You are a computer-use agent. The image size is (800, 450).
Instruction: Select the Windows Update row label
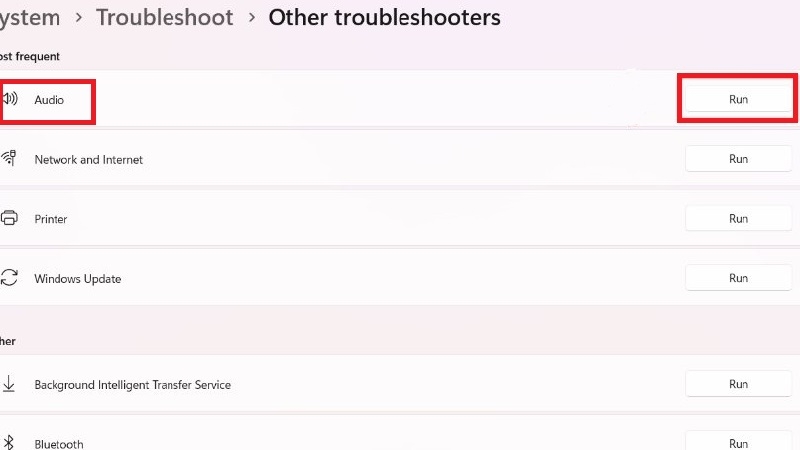click(77, 279)
